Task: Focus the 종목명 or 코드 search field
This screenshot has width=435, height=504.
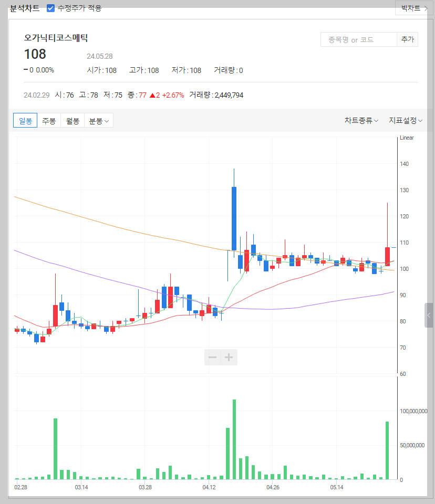Action: [x=359, y=39]
